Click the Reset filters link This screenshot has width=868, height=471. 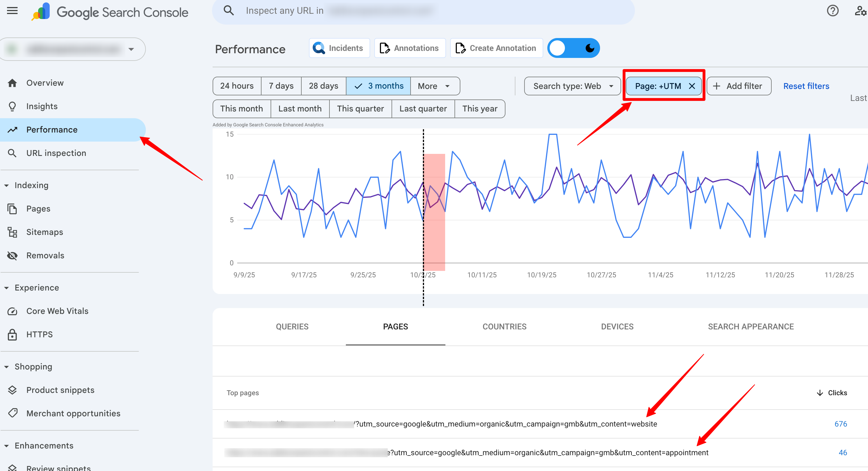pos(806,86)
